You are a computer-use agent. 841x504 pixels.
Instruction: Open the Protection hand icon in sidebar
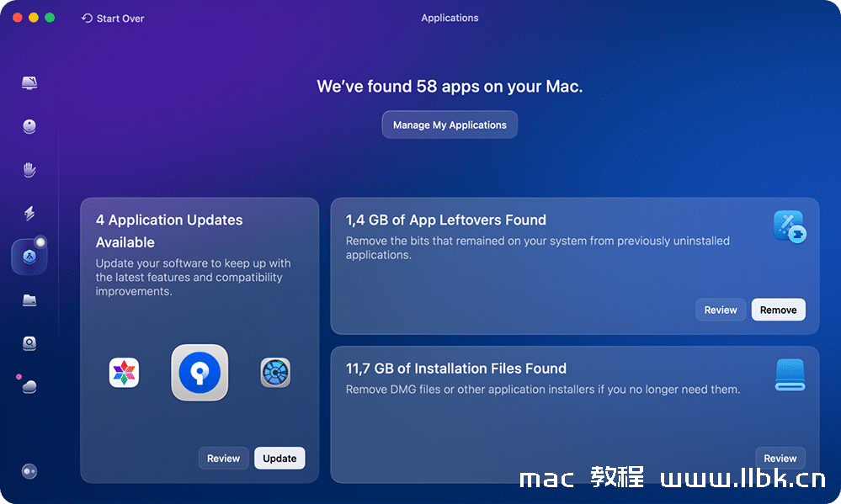[29, 170]
